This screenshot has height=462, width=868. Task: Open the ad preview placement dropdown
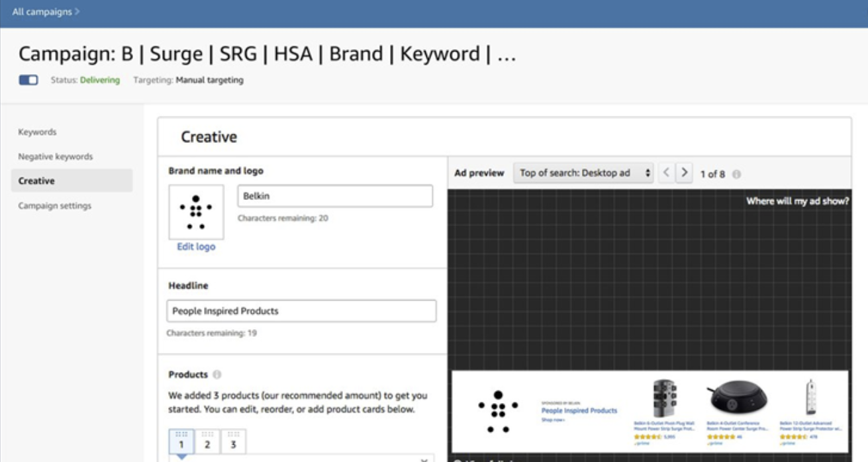pyautogui.click(x=583, y=173)
